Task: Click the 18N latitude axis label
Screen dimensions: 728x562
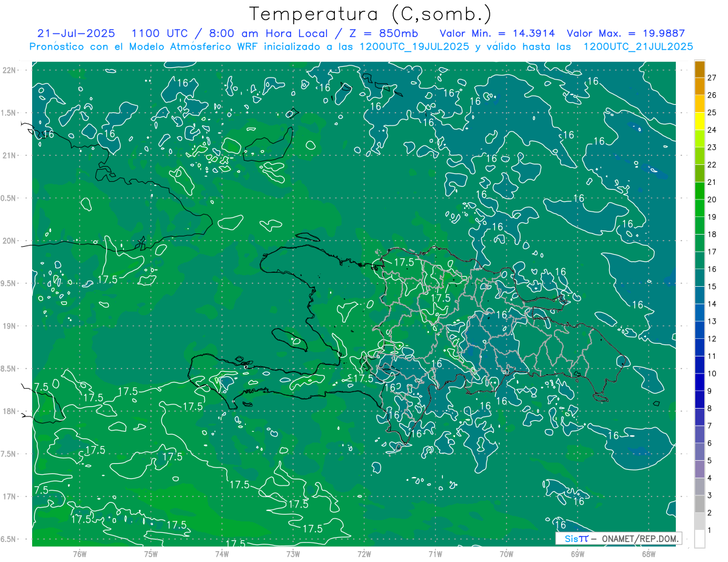Action: 9,411
